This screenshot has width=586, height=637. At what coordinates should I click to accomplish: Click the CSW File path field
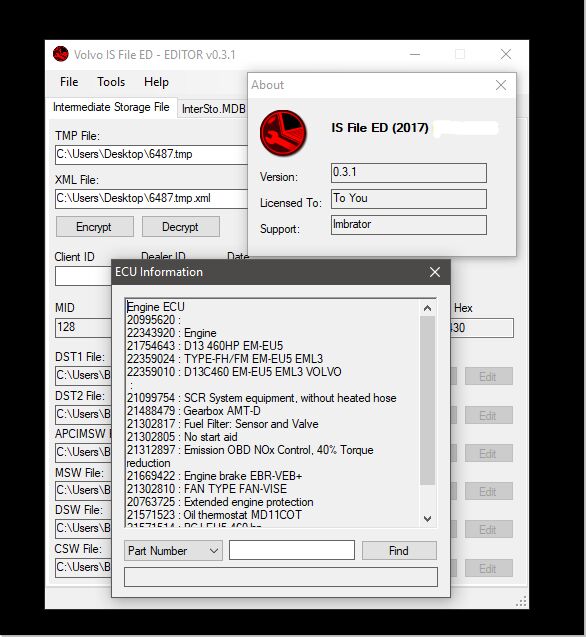pos(83,567)
